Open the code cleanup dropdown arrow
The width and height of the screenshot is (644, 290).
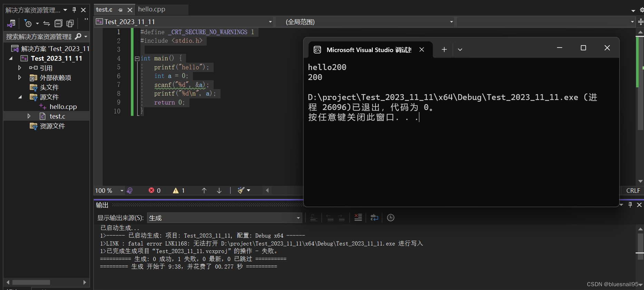(x=248, y=190)
